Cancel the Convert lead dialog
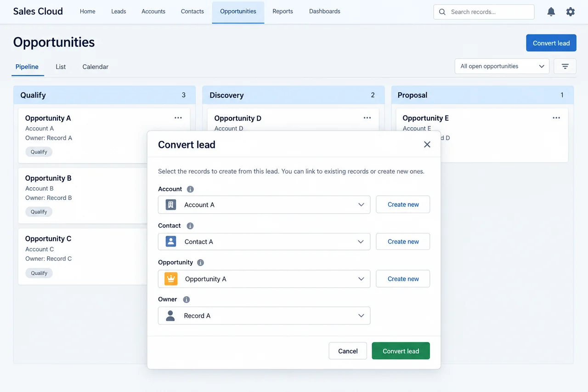The height and width of the screenshot is (392, 588). [348, 351]
